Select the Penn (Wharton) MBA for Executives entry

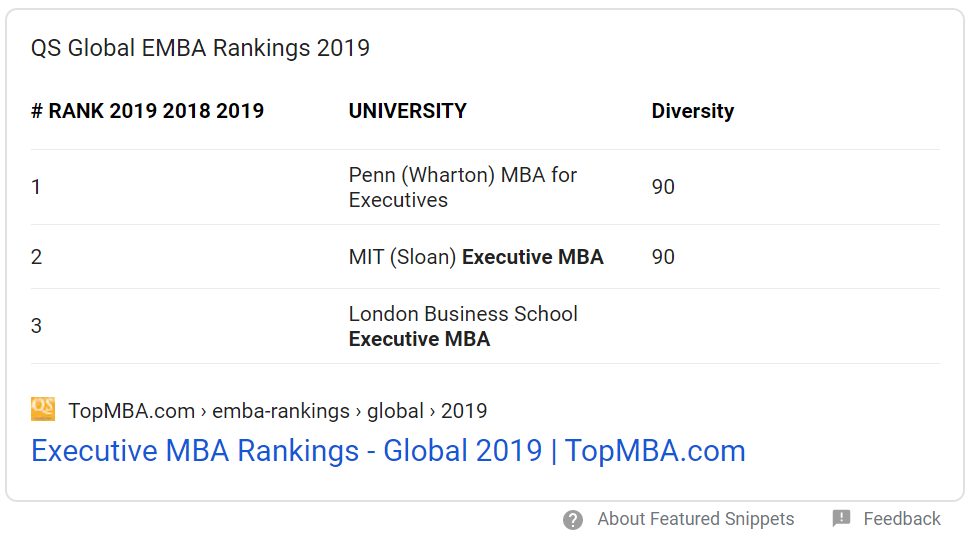[x=462, y=187]
